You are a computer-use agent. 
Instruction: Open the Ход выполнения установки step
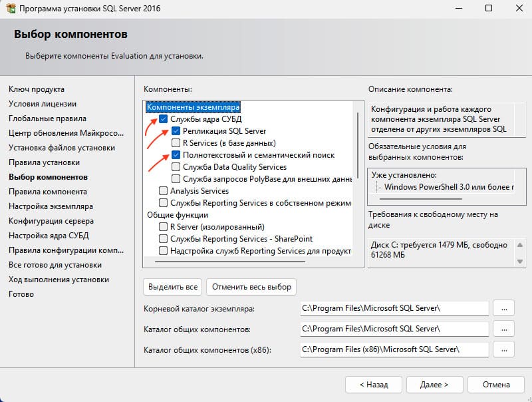pos(59,280)
